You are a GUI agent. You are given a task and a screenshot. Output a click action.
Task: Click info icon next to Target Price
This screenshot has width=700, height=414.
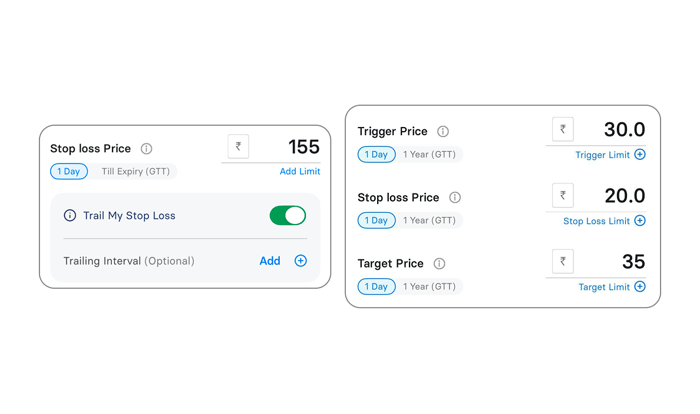point(439,264)
